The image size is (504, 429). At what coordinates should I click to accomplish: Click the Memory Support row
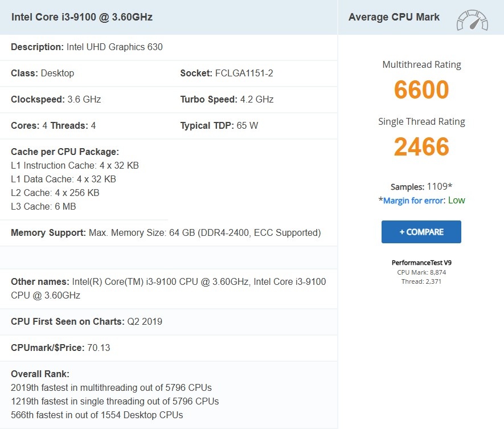coord(165,232)
